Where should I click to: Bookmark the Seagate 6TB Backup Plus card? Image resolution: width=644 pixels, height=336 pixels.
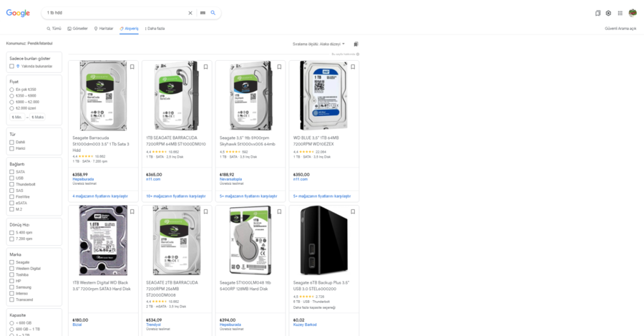(x=353, y=211)
